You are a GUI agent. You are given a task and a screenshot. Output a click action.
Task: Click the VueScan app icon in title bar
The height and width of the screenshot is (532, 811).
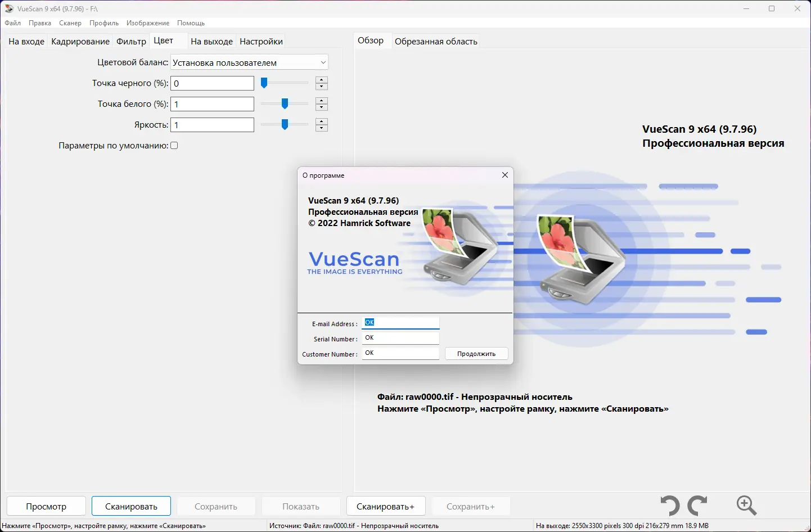point(9,8)
